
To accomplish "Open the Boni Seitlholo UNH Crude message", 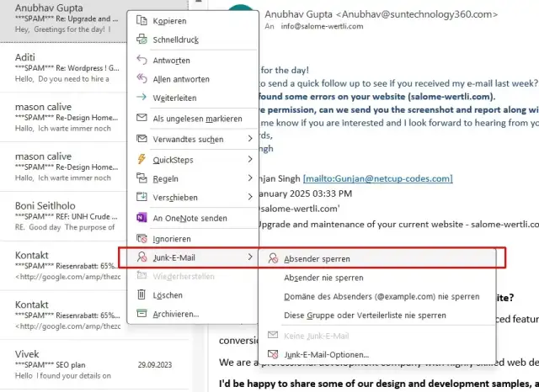I will pos(64,216).
